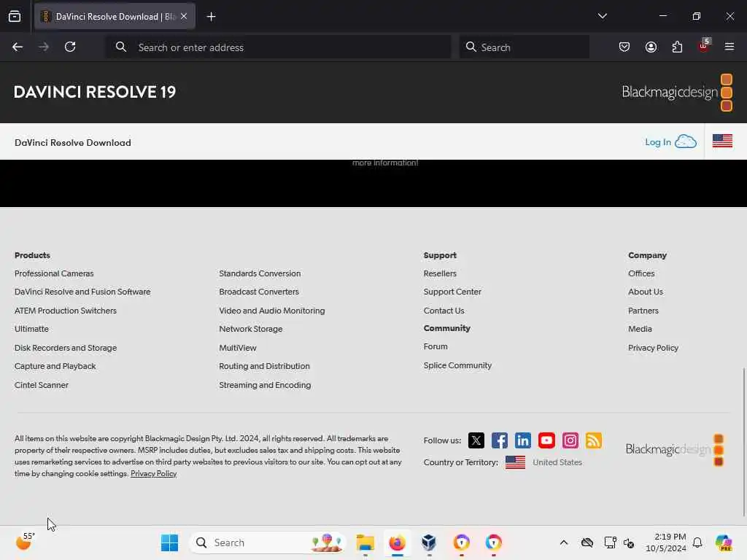
Task: Open the YouTube social icon
Action: [x=546, y=440]
